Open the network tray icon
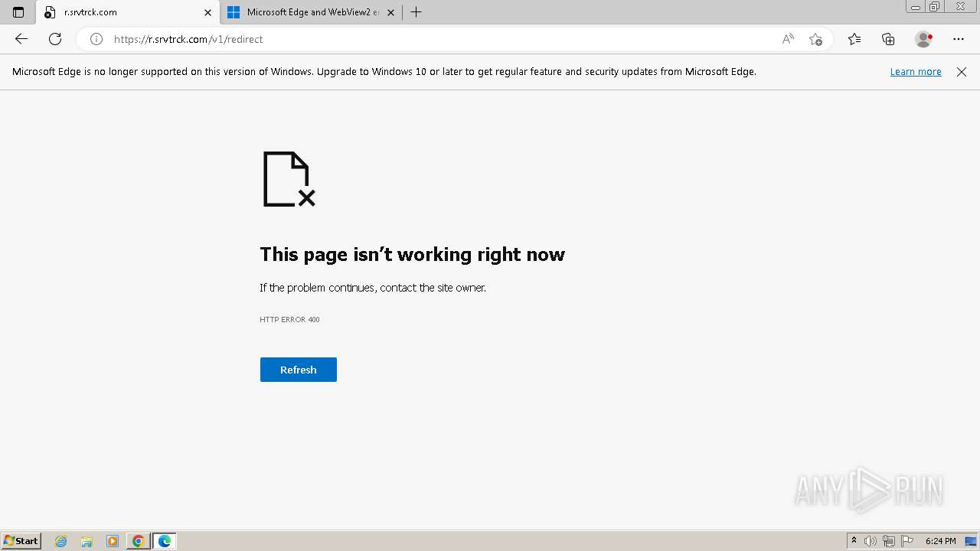Image resolution: width=980 pixels, height=551 pixels. tap(889, 541)
